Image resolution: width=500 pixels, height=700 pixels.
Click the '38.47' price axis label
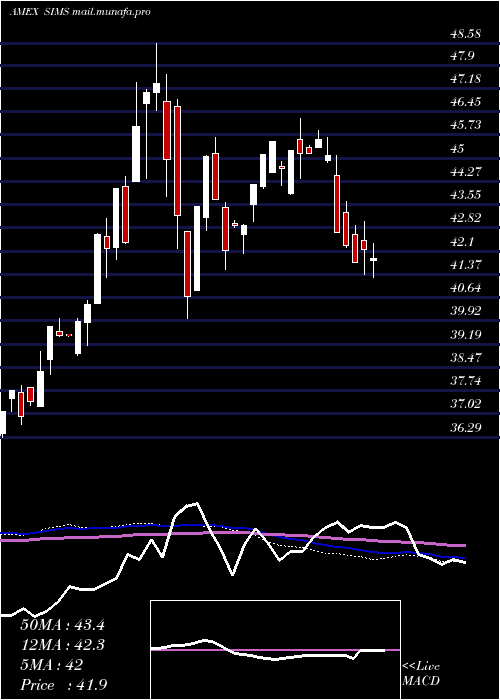tap(465, 358)
